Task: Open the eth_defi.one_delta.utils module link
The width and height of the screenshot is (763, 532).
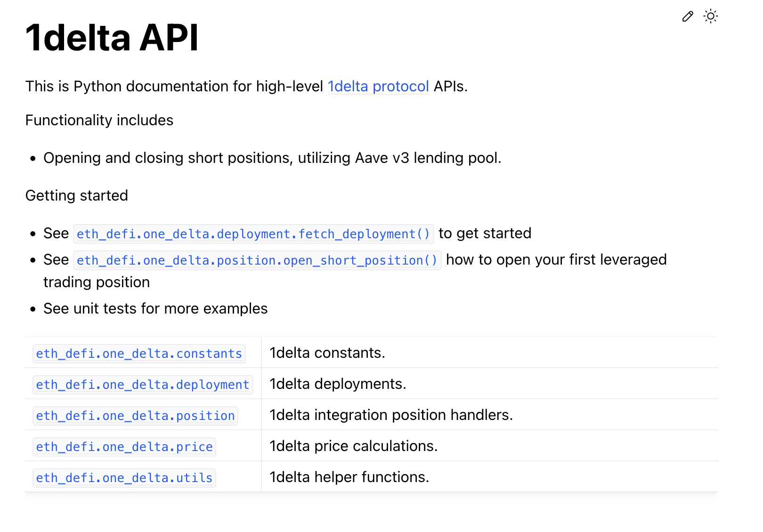Action: point(124,478)
